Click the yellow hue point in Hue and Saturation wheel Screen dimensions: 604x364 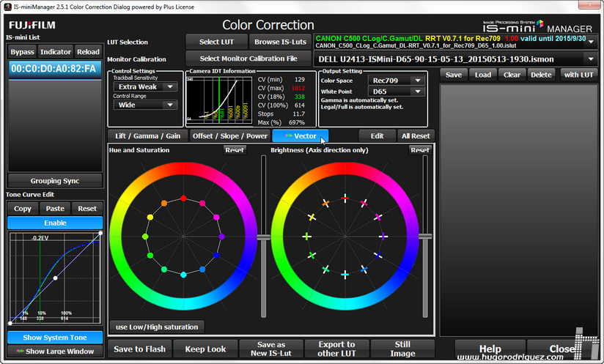click(150, 218)
